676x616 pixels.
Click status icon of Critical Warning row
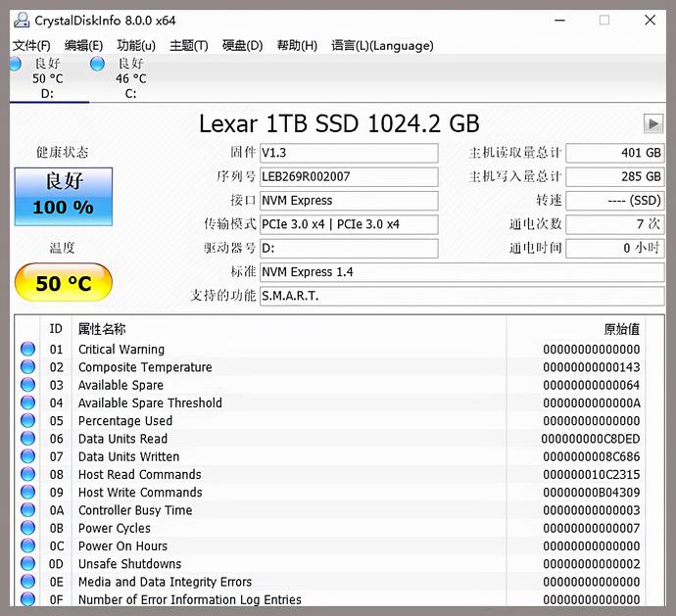click(x=28, y=349)
